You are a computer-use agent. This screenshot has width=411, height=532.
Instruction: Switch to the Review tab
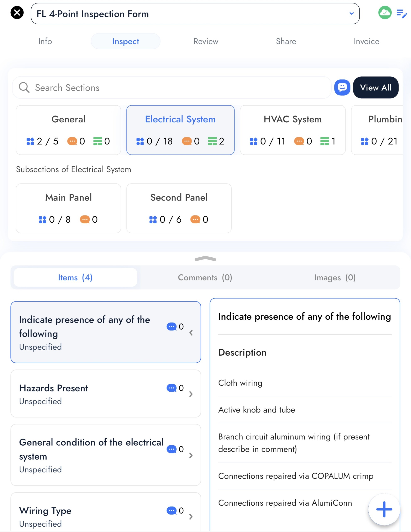coord(206,41)
